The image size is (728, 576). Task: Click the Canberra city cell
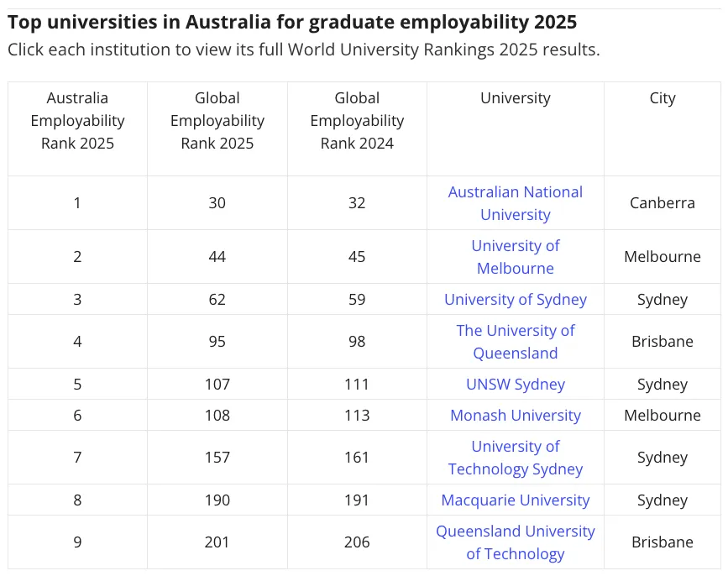coord(662,203)
